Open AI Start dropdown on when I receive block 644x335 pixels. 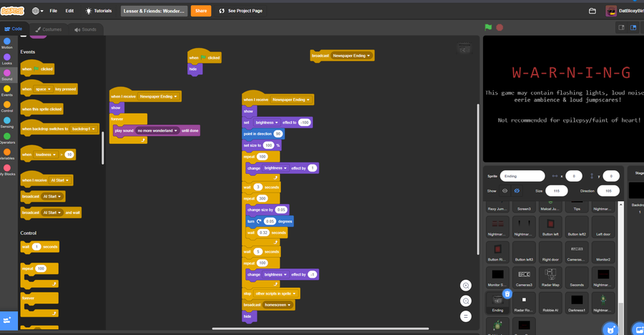(x=59, y=180)
